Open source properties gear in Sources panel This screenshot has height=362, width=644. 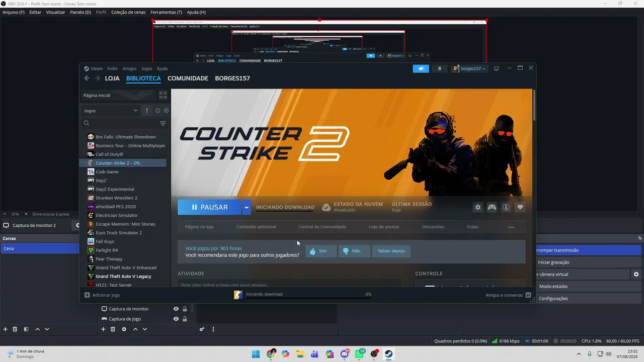124,329
